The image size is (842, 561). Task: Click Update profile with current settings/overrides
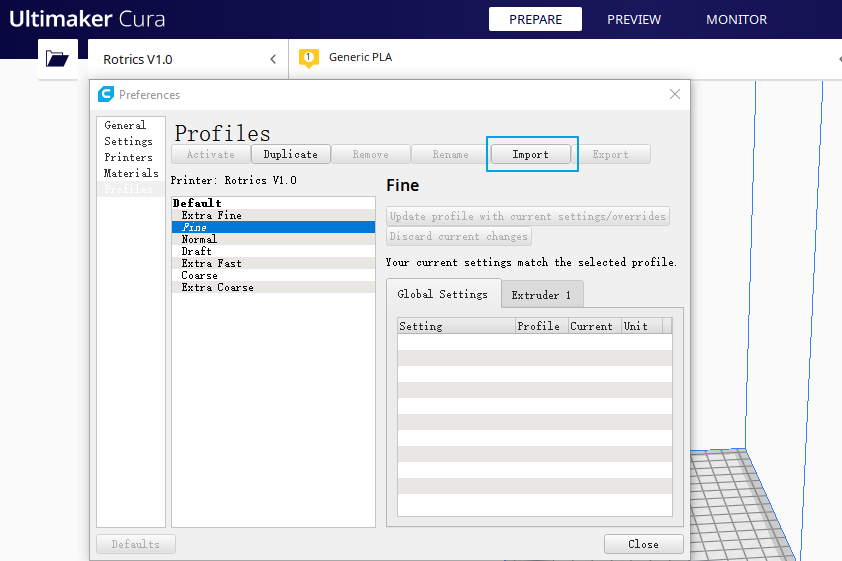point(527,216)
